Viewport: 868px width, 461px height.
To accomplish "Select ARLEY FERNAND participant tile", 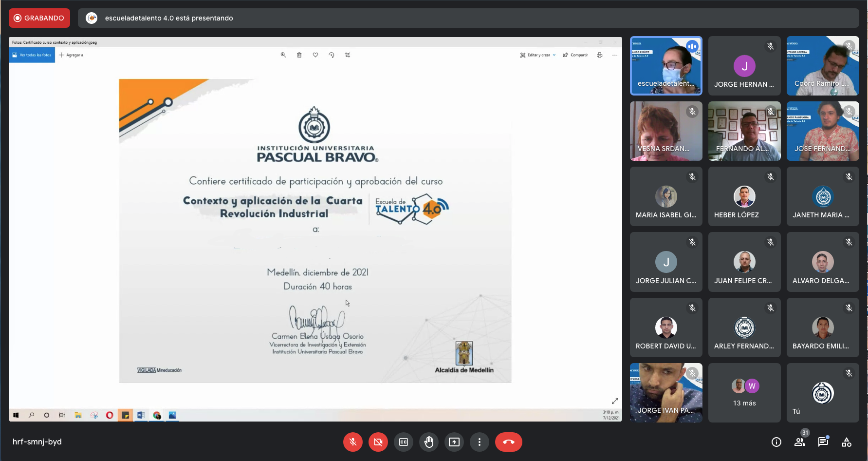I will click(744, 327).
